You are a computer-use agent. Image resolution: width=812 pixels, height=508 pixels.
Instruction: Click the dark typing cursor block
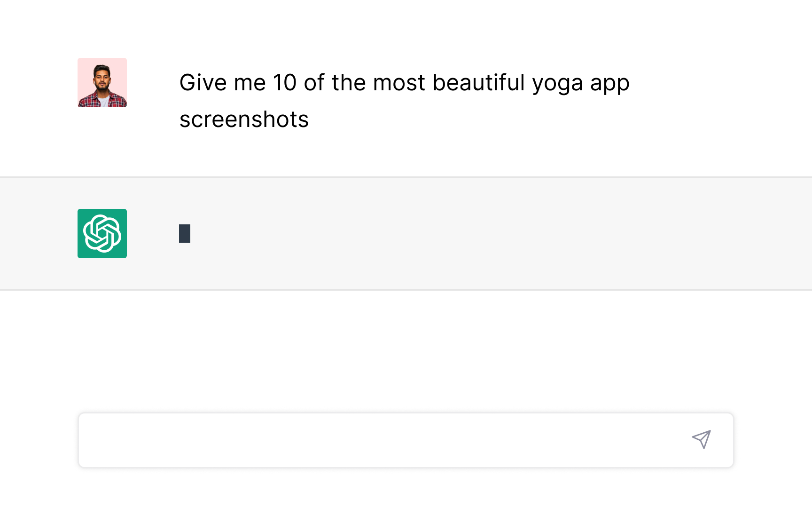185,233
